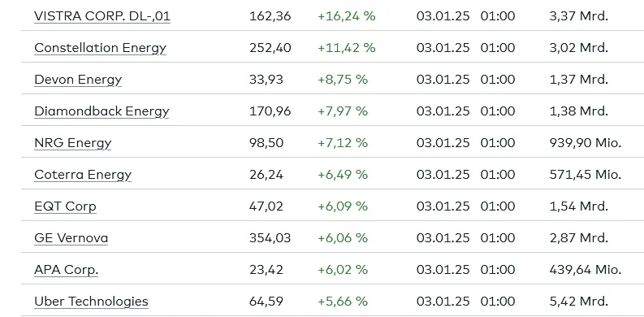
Task: Click the EQT Corp link
Action: [65, 206]
